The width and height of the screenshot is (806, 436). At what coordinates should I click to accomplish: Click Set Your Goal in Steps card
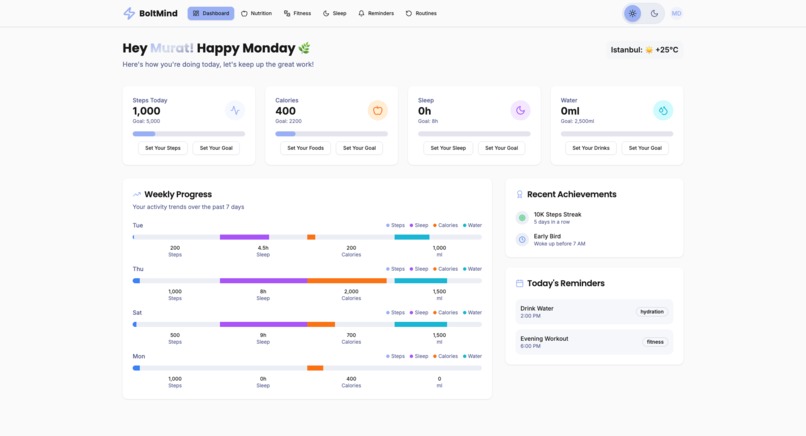pos(216,148)
